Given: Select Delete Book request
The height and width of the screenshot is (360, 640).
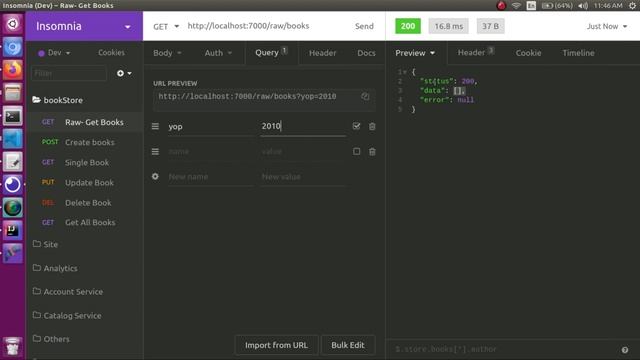Looking at the screenshot, I should pos(85,202).
